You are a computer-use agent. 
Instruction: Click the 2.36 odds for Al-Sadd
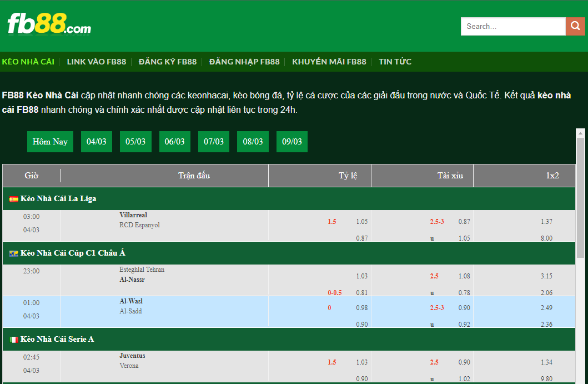point(546,325)
